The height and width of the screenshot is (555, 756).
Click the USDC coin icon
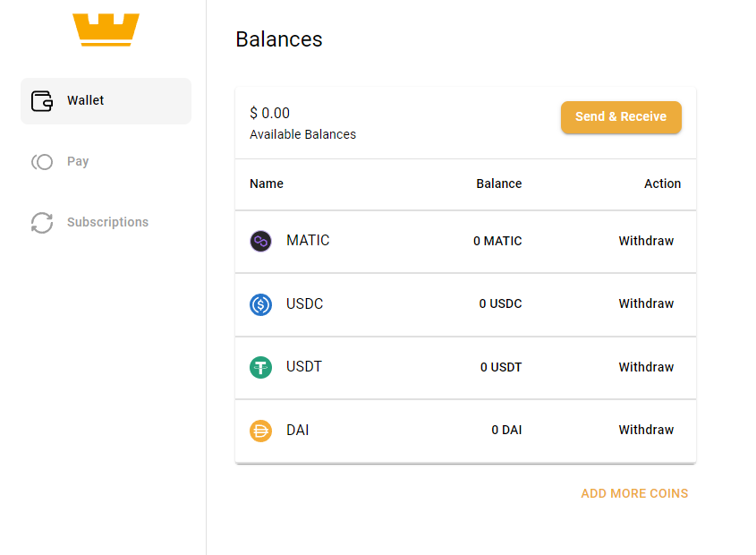point(260,304)
